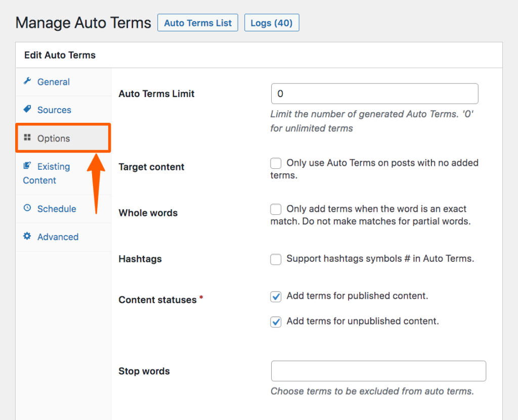Click the grid icon beside Options
518x420 pixels.
[x=27, y=137]
